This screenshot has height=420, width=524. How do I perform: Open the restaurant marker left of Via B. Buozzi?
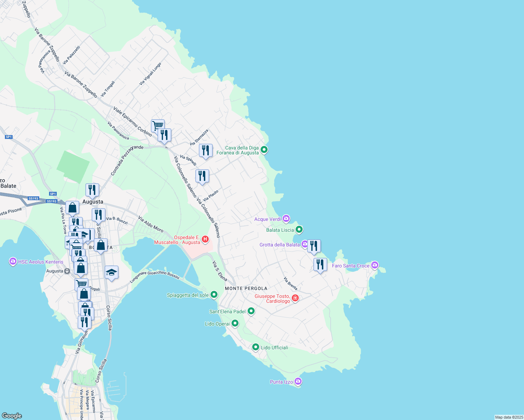click(98, 216)
